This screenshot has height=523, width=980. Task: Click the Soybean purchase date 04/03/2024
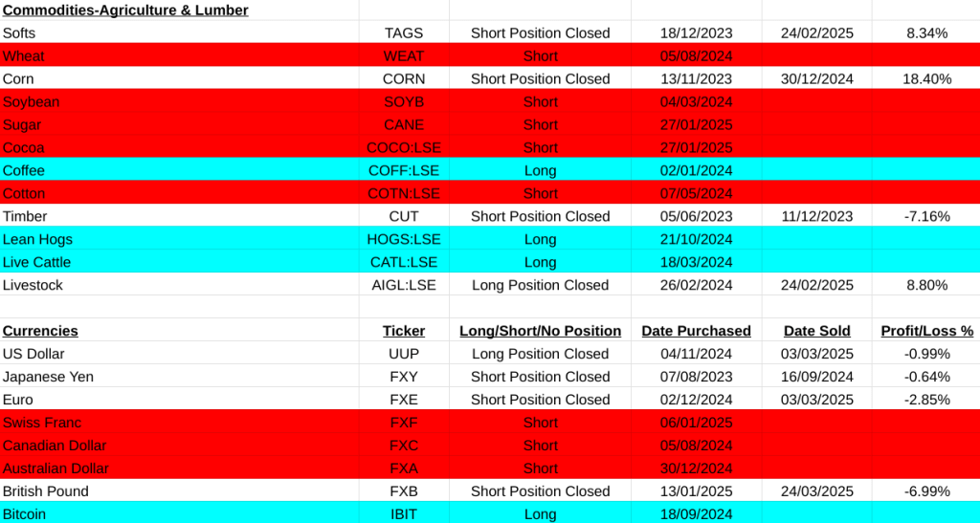point(696,101)
